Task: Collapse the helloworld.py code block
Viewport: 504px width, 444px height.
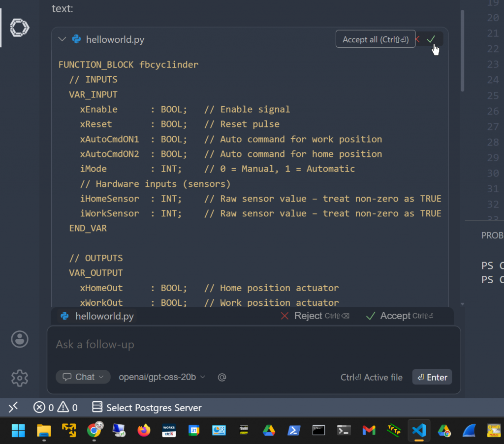Action: click(62, 39)
